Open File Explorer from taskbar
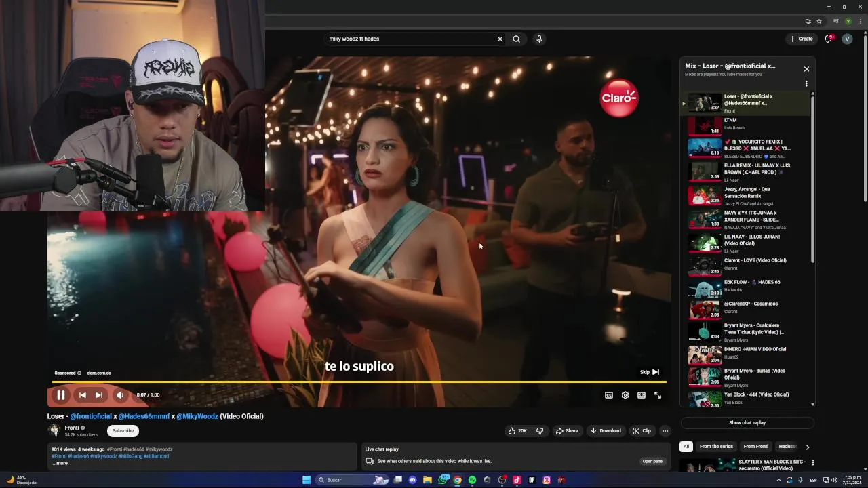Screen dimensions: 868x488 (x=428, y=480)
